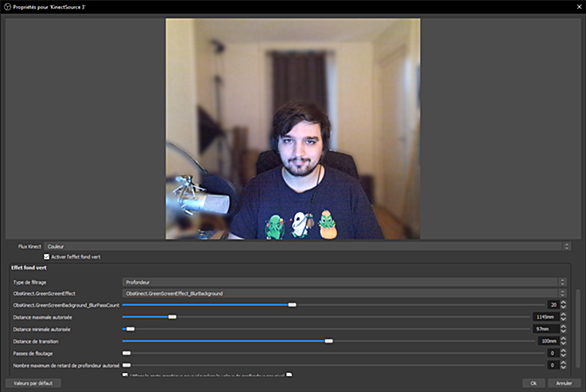The image size is (586, 392).
Task: Click the Passes de floutage label
Action: click(x=33, y=354)
